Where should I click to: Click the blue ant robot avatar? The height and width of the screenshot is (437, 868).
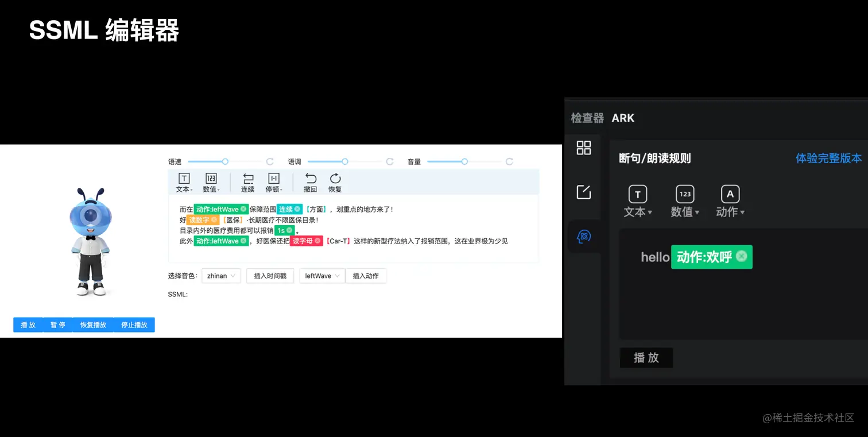pos(90,242)
